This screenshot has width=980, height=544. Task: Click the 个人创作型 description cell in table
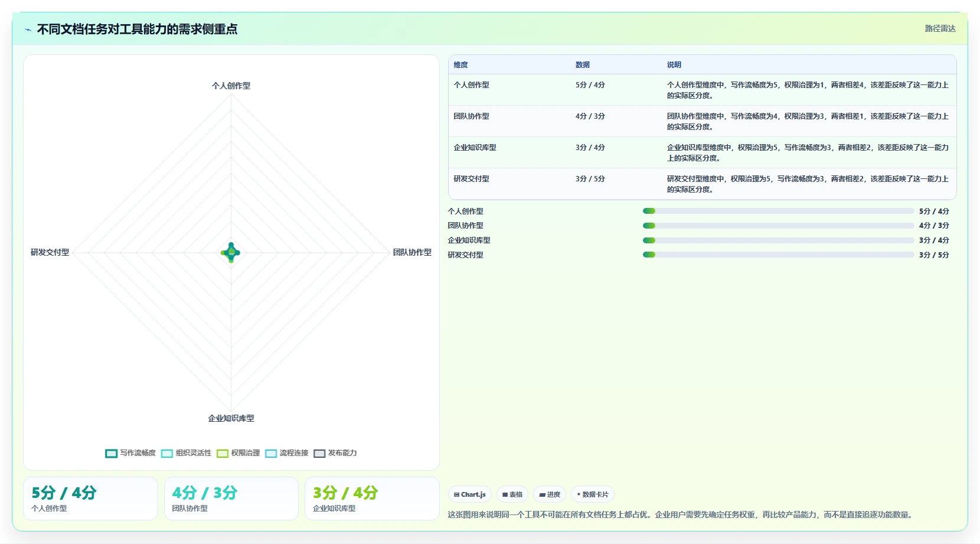click(x=808, y=90)
